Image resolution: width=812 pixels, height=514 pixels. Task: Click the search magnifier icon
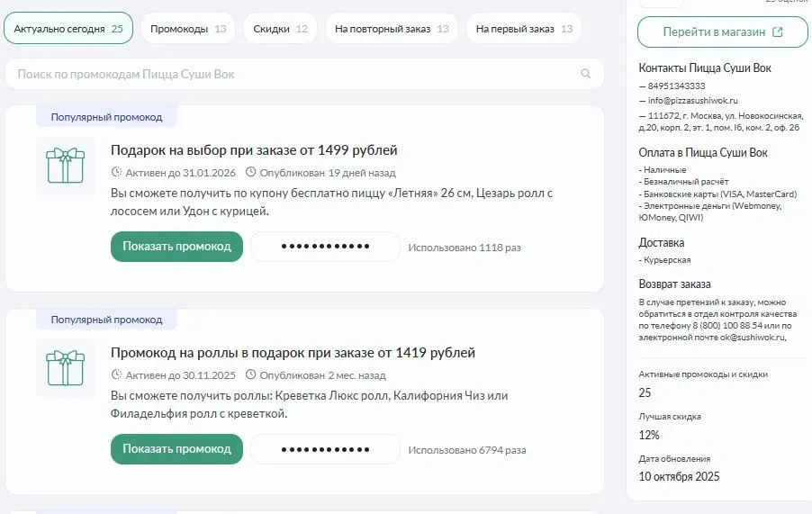[586, 74]
